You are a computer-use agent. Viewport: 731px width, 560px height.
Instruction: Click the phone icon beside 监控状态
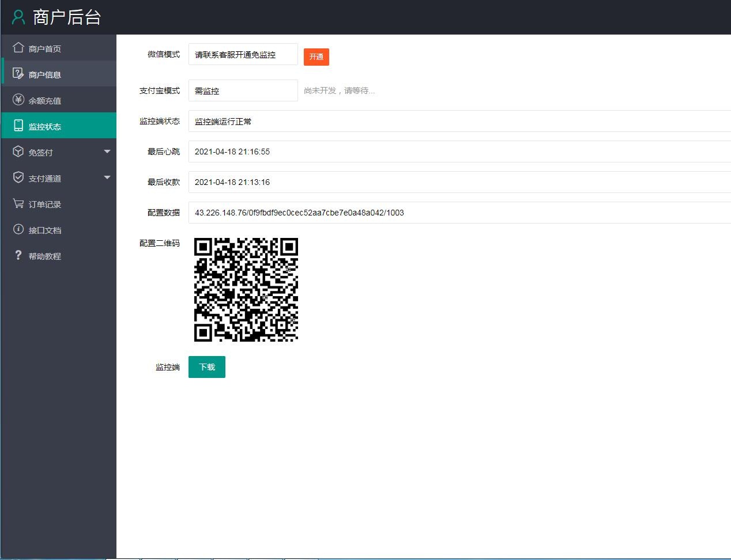point(18,125)
